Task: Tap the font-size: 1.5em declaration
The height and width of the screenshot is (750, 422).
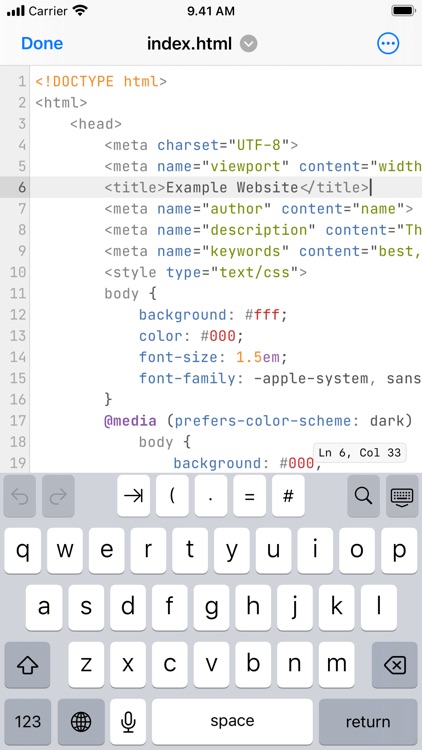Action: 213,357
